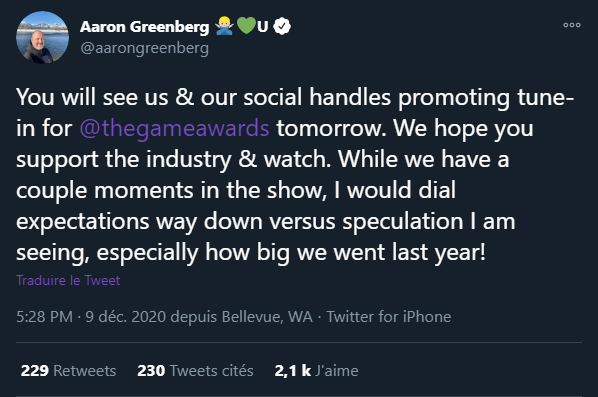Open the @aarongreenberg handle link
The image size is (598, 397).
145,48
